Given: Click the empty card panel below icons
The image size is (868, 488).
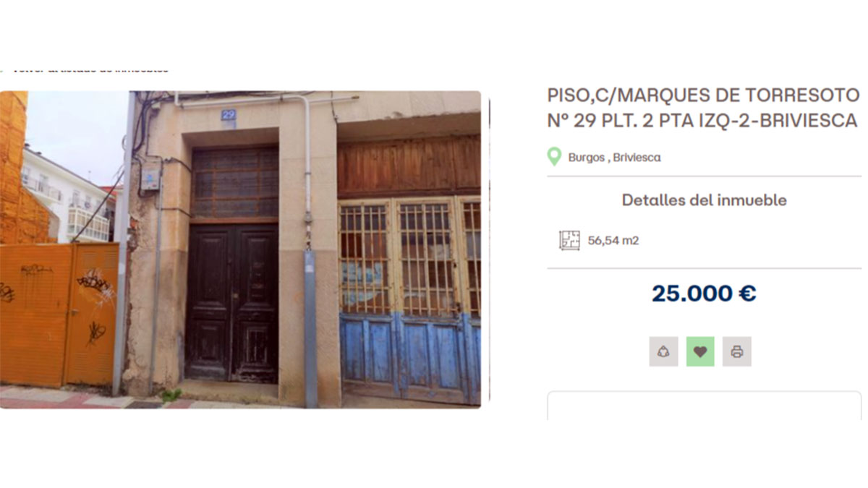Looking at the screenshot, I should click(704, 406).
